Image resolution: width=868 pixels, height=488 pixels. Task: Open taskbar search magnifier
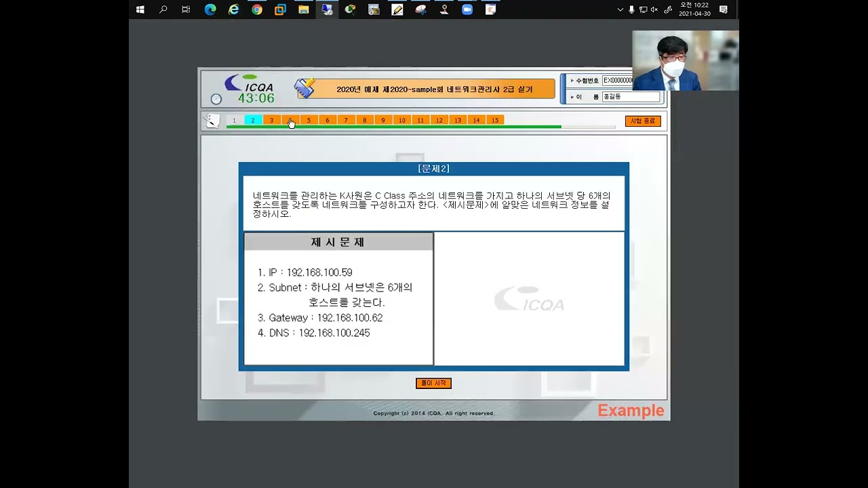tap(163, 9)
